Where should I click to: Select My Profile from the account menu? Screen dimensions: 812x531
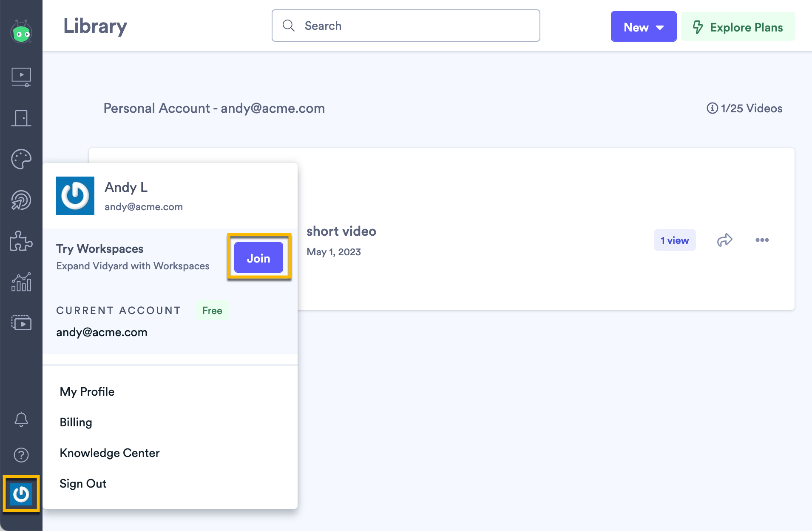(x=87, y=391)
